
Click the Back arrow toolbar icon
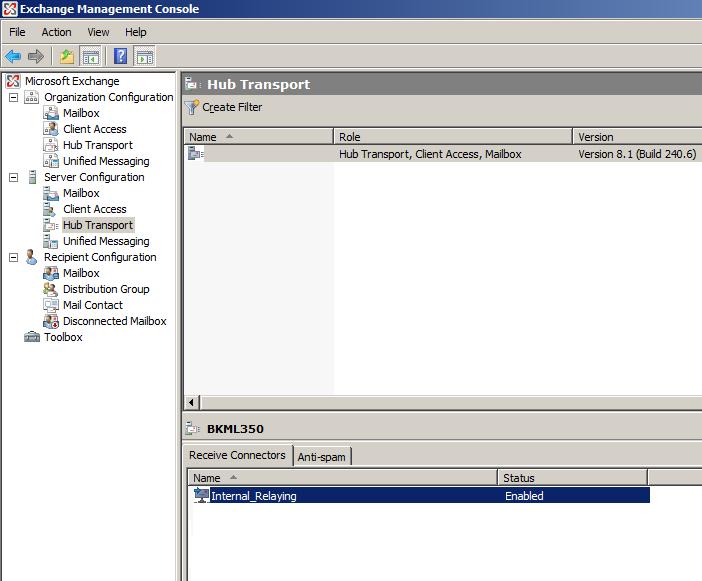[x=13, y=56]
